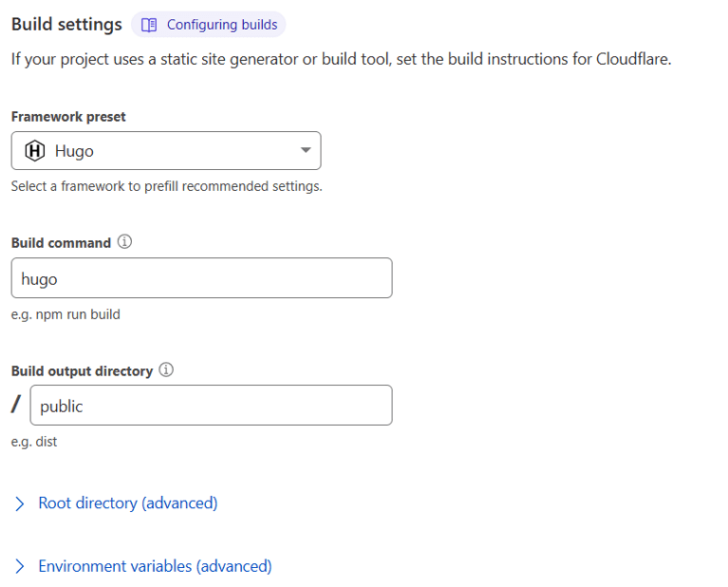Click the Hugo logo in the preset box

34,151
